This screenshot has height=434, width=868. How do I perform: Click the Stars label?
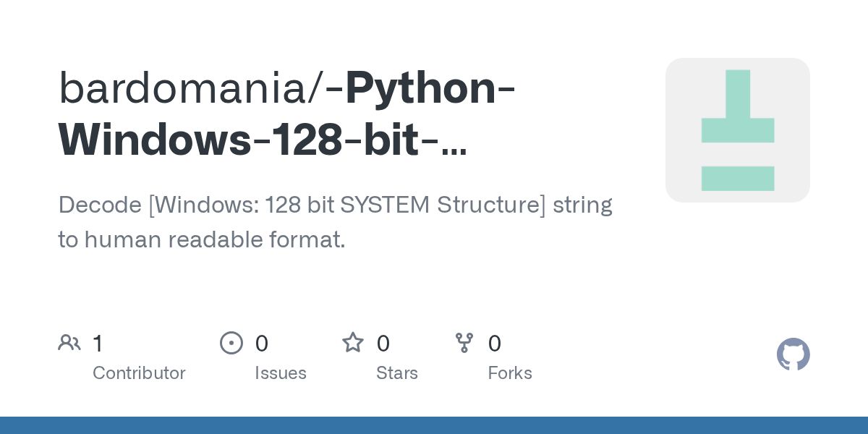pyautogui.click(x=397, y=373)
